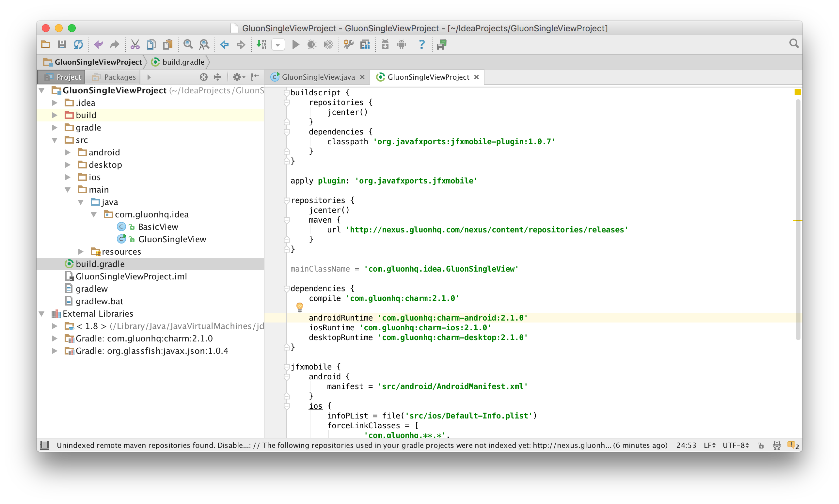Expand Gradle: com.gluonhq:charm:2.1.0 library
The height and width of the screenshot is (504, 839).
pyautogui.click(x=54, y=338)
